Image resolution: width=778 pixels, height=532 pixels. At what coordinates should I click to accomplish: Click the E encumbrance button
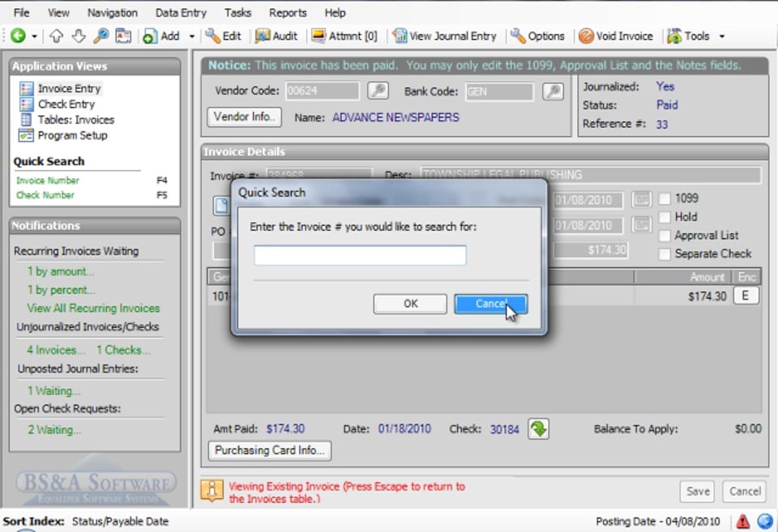point(746,296)
